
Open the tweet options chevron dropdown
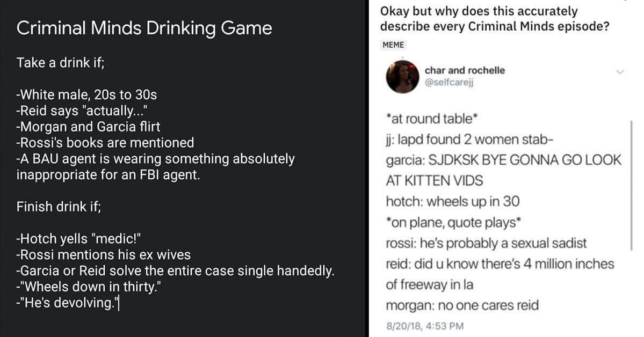(x=620, y=72)
